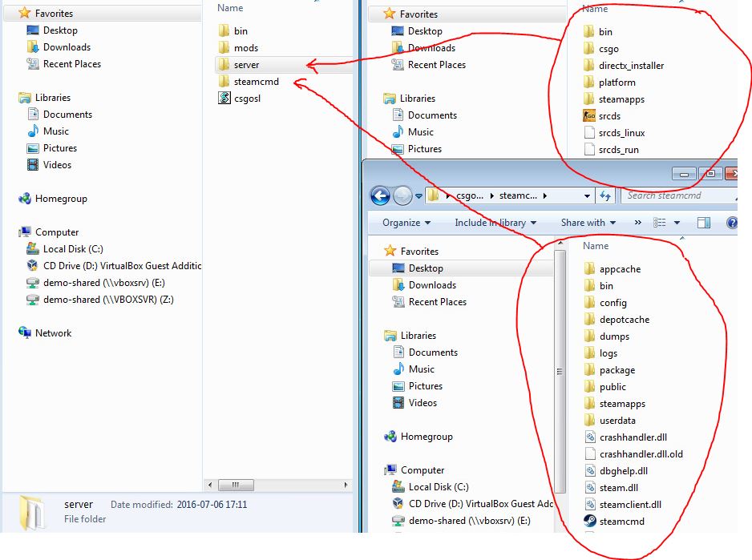Viewport: 752px width, 560px height.
Task: Open the view options dropdown arrow
Action: point(677,223)
